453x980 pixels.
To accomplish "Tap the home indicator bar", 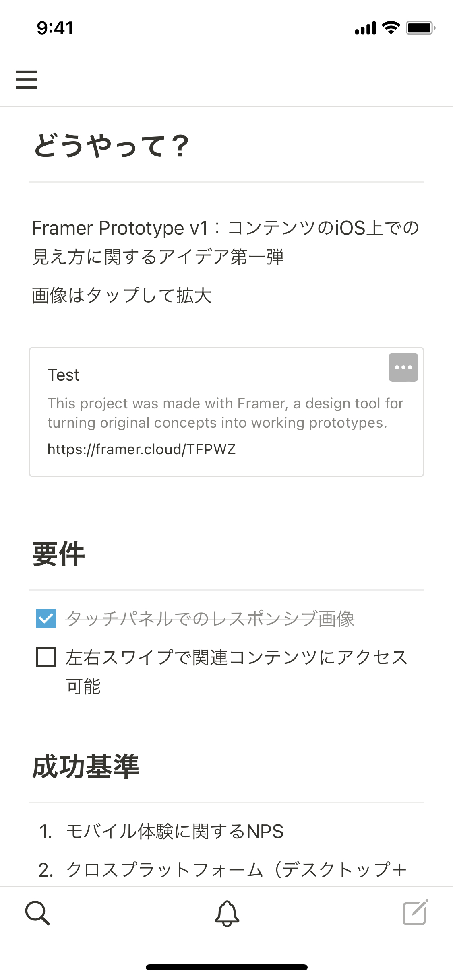I will [227, 967].
